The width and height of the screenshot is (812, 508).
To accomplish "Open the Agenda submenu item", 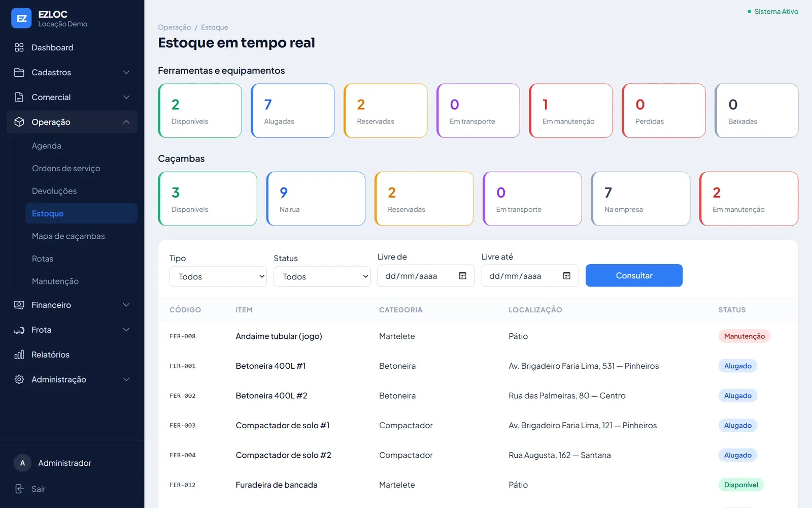I will pos(81,146).
